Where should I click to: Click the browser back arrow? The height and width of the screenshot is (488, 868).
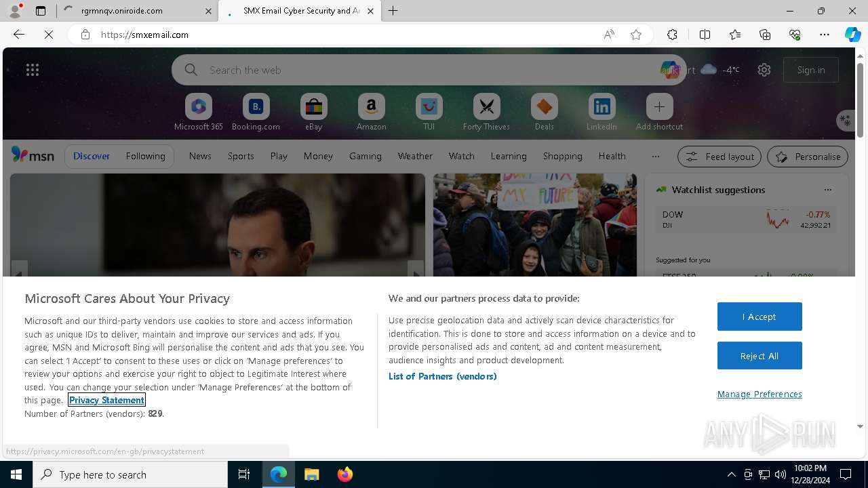pos(19,35)
